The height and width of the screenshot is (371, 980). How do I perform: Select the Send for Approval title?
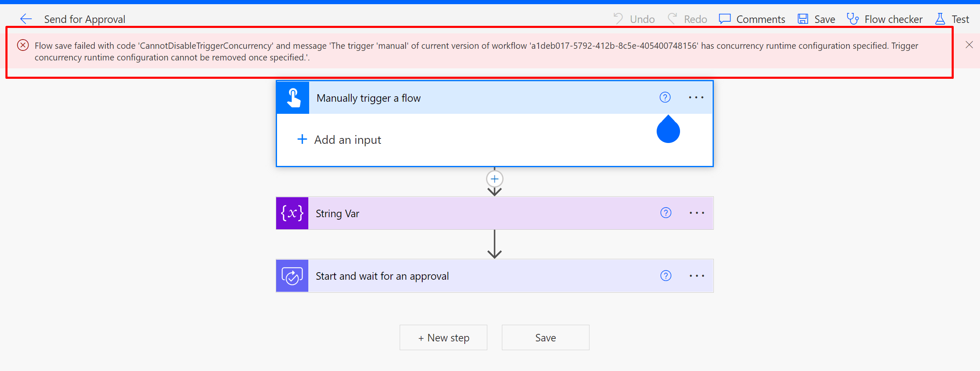coord(85,19)
